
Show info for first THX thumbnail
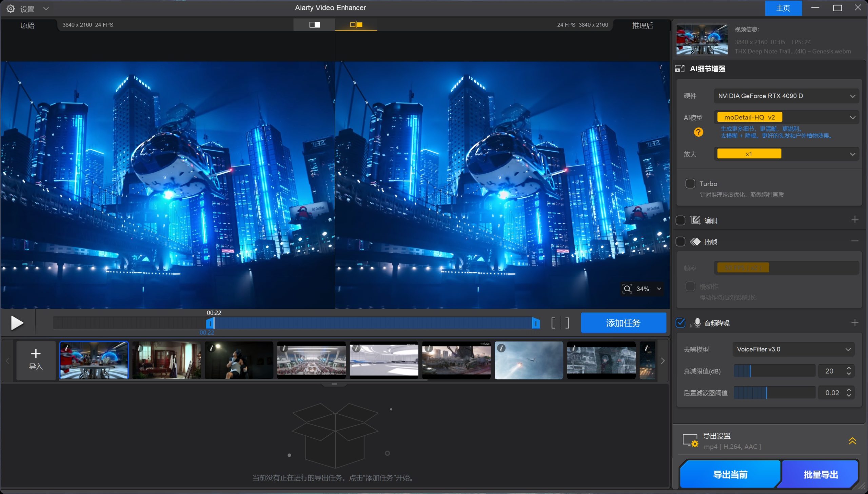tap(67, 348)
